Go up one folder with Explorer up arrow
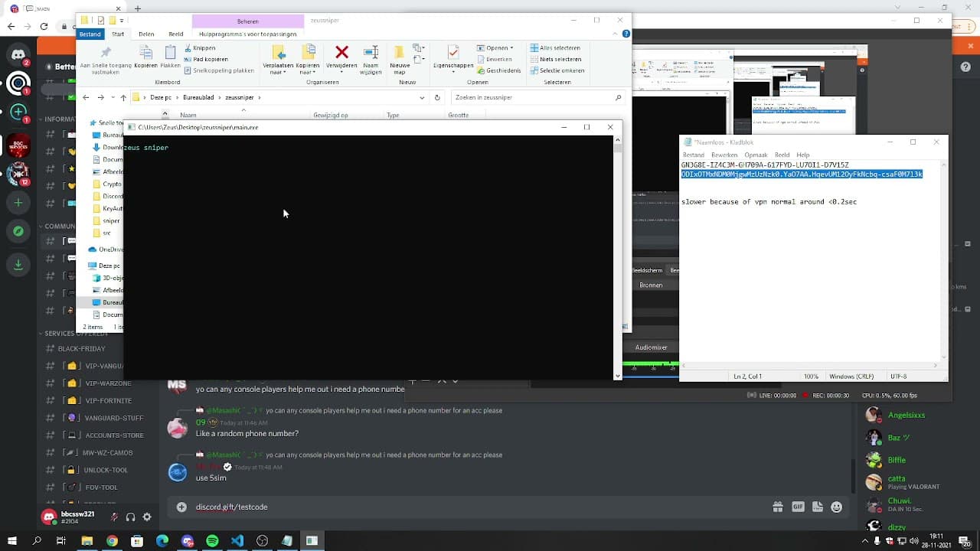This screenshot has height=551, width=980. (122, 98)
